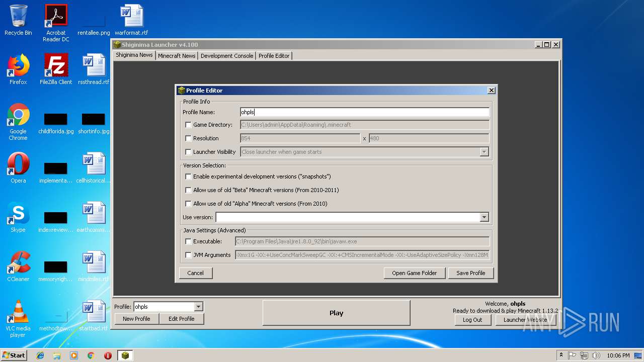The image size is (644, 362).
Task: Select the rssthread.rtf document icon
Action: coord(94,69)
